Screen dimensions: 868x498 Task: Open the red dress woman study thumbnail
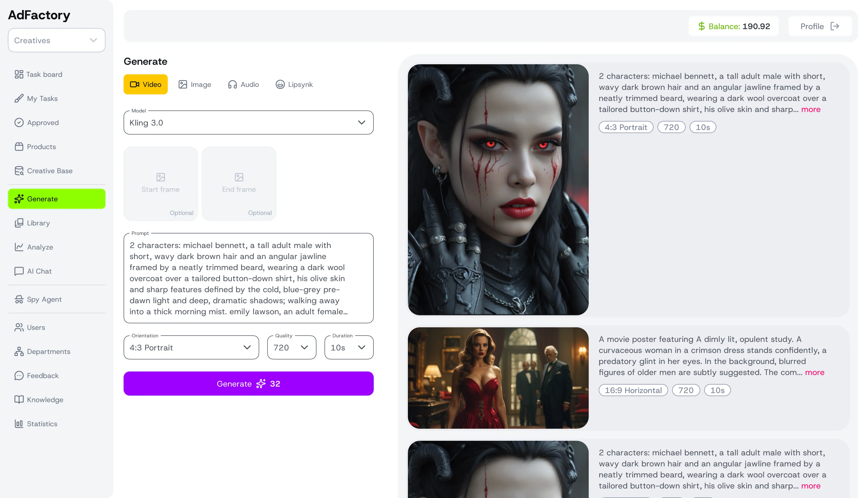pyautogui.click(x=498, y=378)
